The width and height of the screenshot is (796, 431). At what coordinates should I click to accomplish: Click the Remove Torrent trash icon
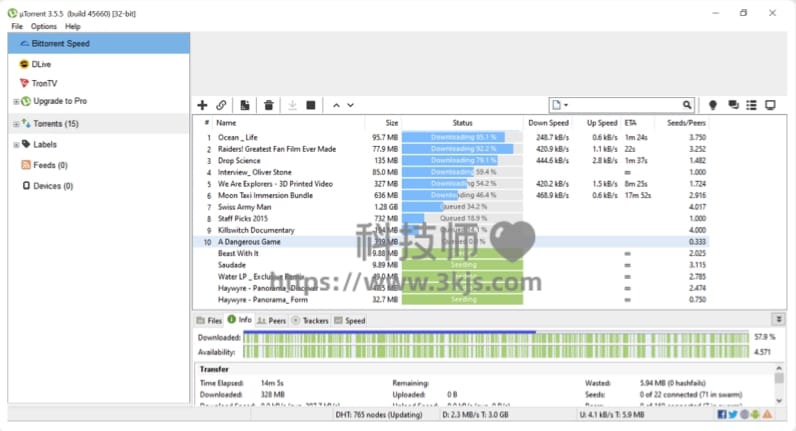coord(269,105)
